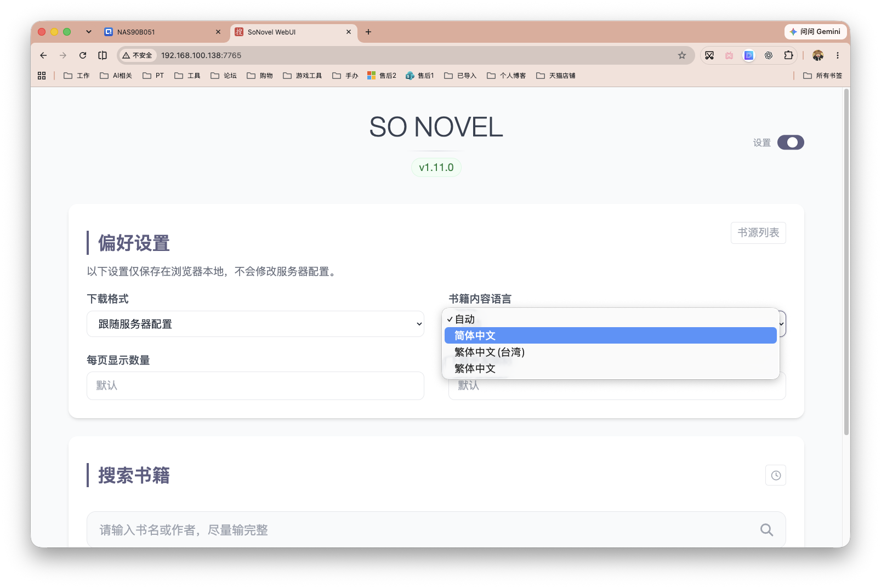This screenshot has width=881, height=588.
Task: Click the 不安全 security indicator
Action: pyautogui.click(x=138, y=55)
